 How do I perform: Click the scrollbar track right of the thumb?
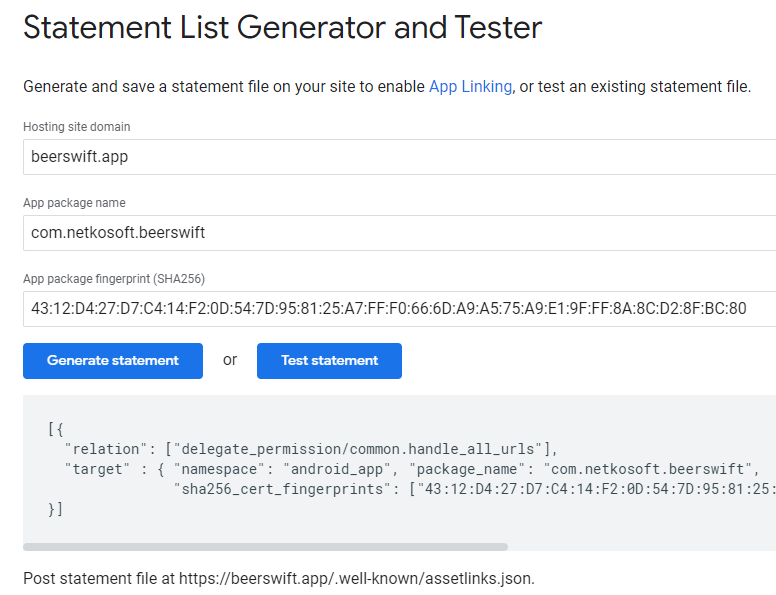point(640,547)
